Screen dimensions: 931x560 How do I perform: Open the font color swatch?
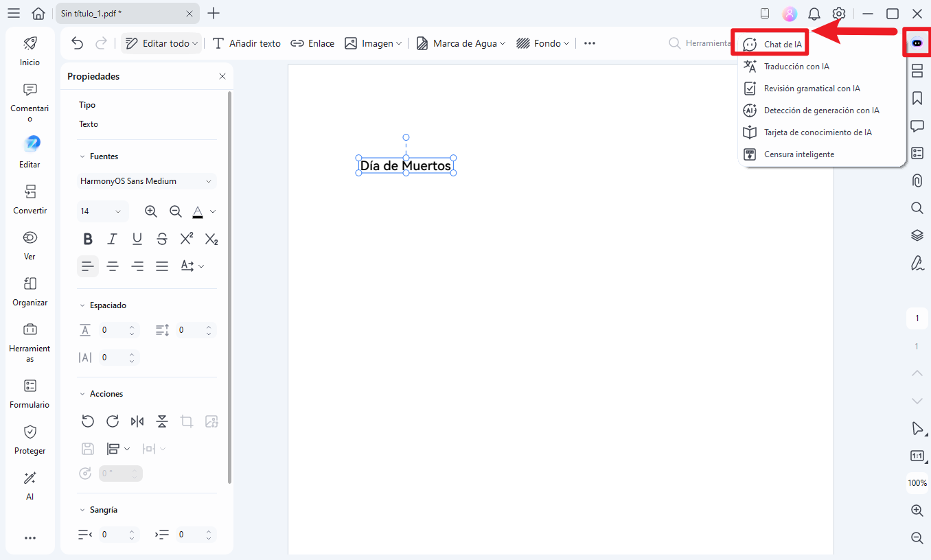[x=198, y=211]
